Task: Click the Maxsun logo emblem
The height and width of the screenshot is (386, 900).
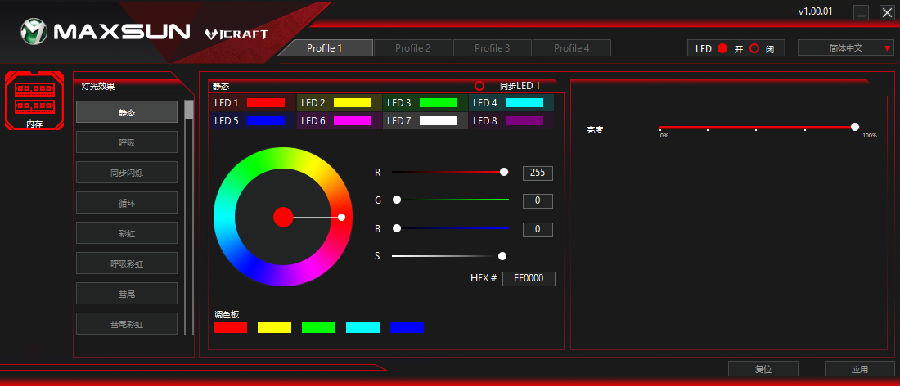Action: [x=34, y=32]
